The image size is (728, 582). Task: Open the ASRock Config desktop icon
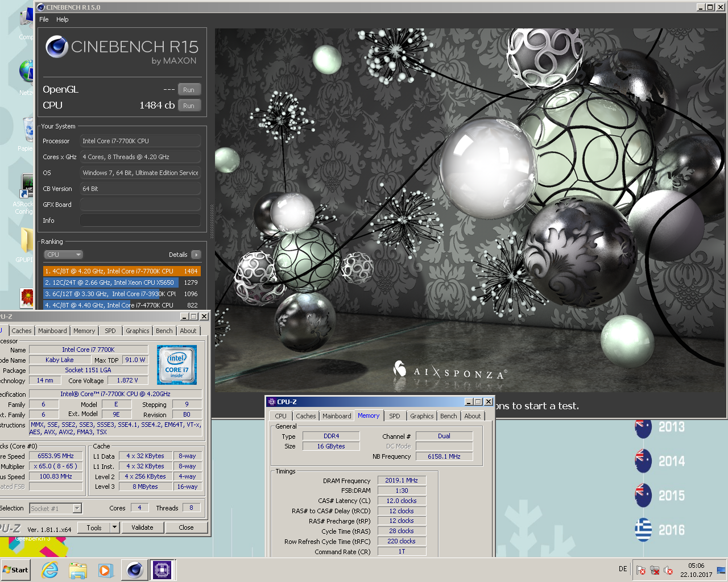pos(25,193)
